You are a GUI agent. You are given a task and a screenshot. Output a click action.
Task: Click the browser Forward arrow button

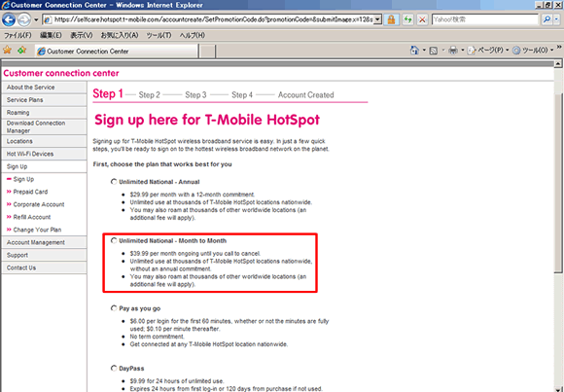point(24,19)
